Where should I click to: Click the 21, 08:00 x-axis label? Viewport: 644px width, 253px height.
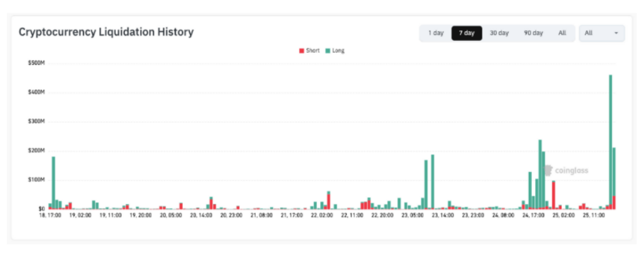(262, 215)
